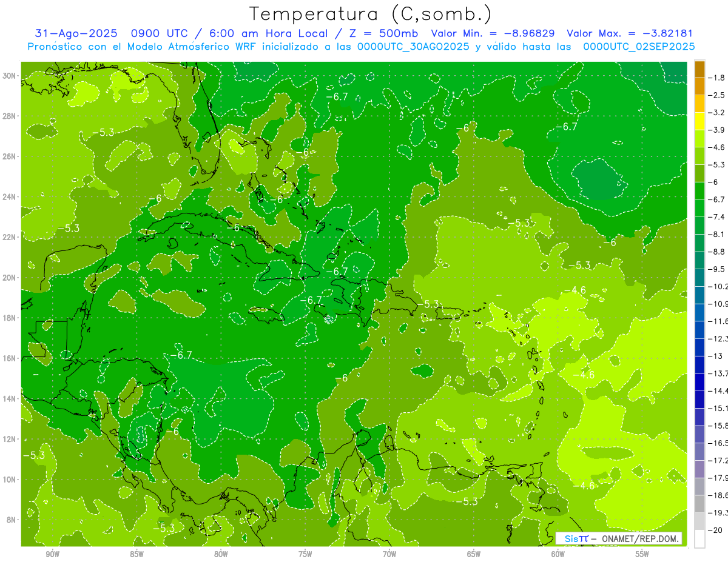728x562 pixels.
Task: Click the '80W' longitude axis label
Action: pos(221,554)
